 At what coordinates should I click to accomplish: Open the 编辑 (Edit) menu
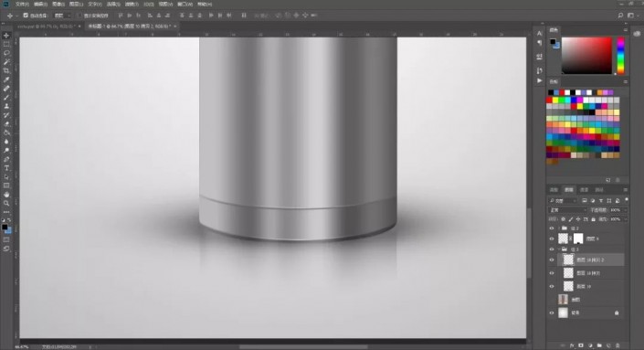pyautogui.click(x=40, y=4)
